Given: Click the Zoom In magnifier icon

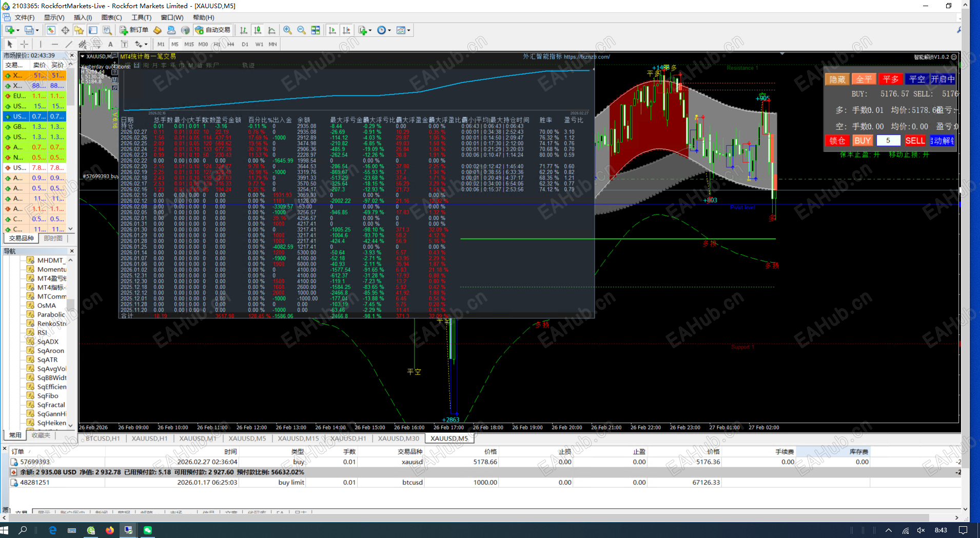Looking at the screenshot, I should [287, 30].
